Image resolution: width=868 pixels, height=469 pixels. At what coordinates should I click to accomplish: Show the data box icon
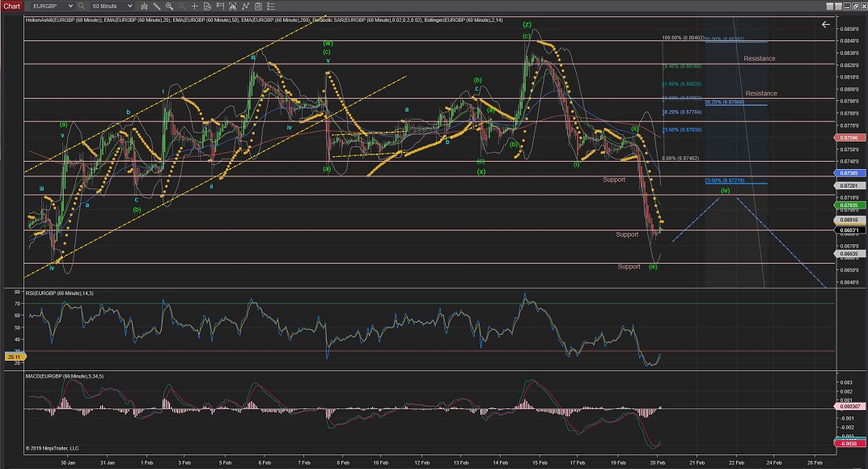coord(207,6)
